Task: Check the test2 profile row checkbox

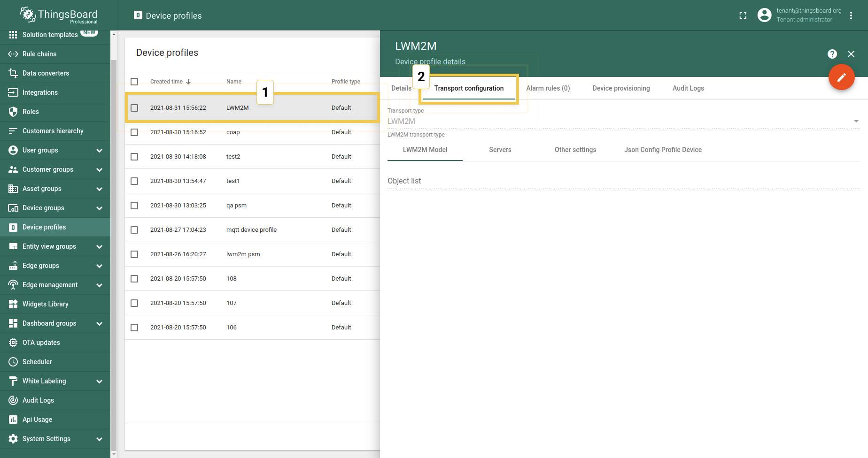Action: 134,157
